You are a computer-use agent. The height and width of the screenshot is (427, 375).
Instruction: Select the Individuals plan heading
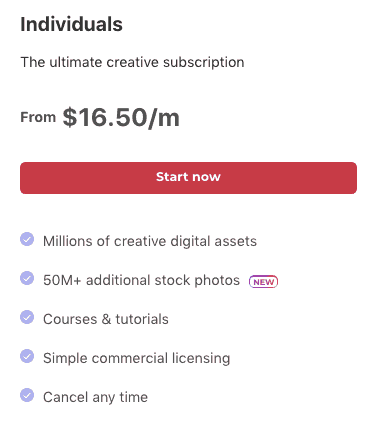click(x=71, y=24)
